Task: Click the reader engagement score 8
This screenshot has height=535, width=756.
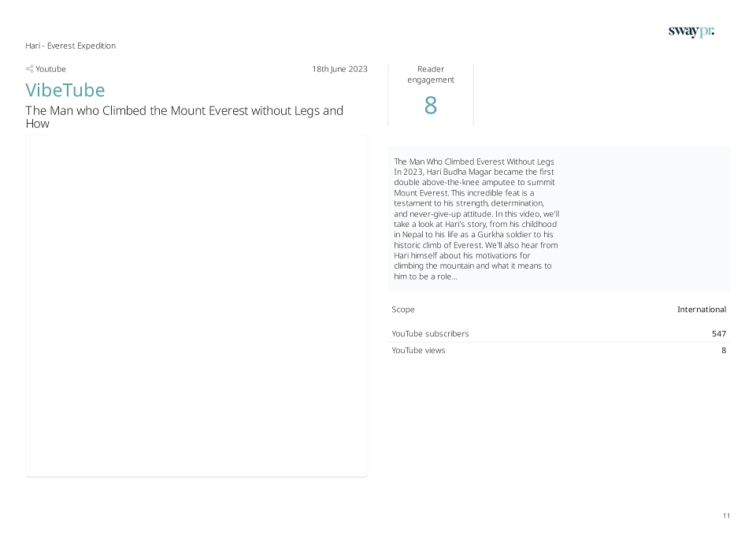Action: [431, 105]
